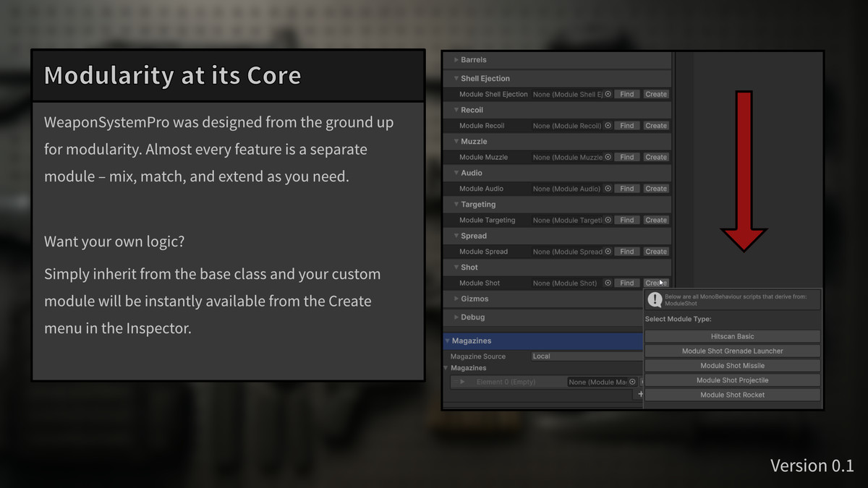Click the "Magazine Source" property label
The image size is (868, 488).
[478, 356]
